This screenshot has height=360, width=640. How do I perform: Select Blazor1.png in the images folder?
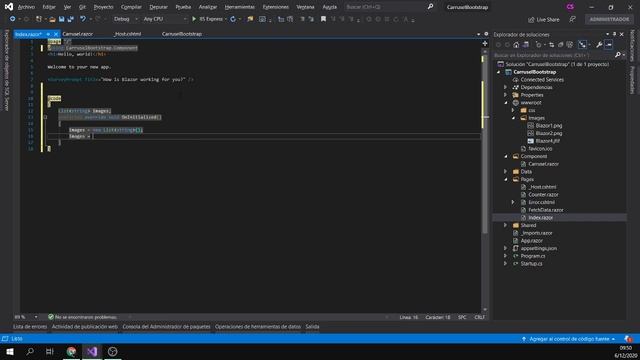(x=549, y=126)
